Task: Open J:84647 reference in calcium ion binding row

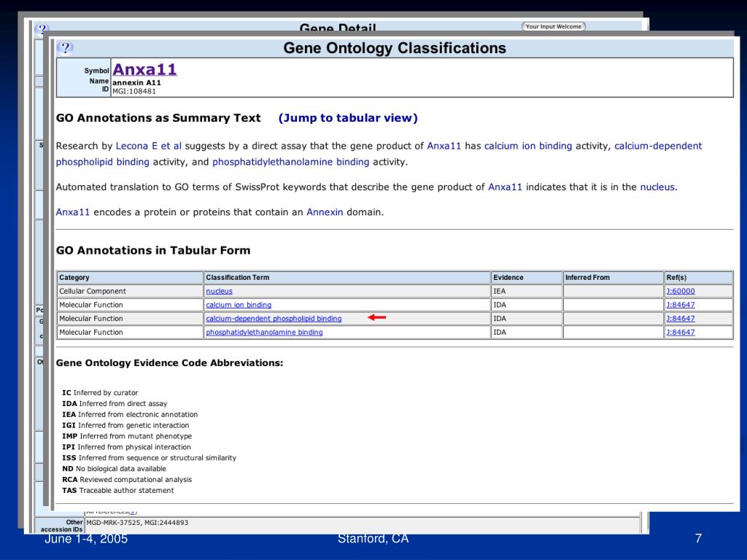Action: [x=681, y=305]
